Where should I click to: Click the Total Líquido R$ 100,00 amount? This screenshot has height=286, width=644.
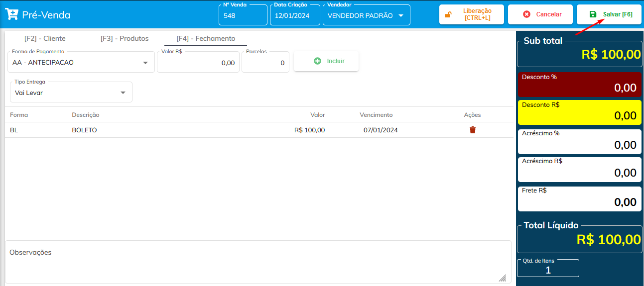pos(609,239)
